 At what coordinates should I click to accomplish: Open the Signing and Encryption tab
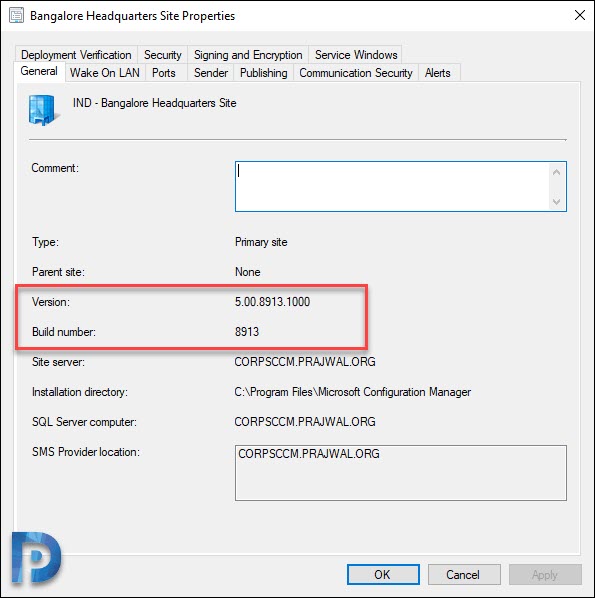(x=248, y=55)
